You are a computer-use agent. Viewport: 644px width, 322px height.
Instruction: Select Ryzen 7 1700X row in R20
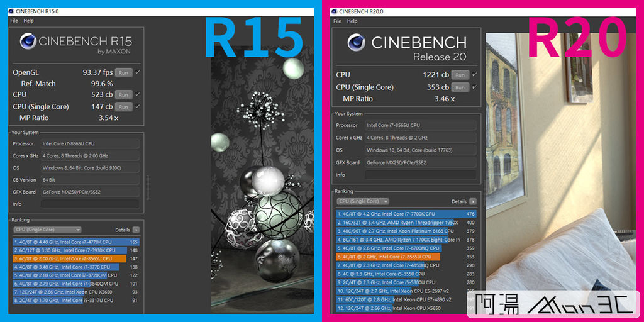coord(407,240)
